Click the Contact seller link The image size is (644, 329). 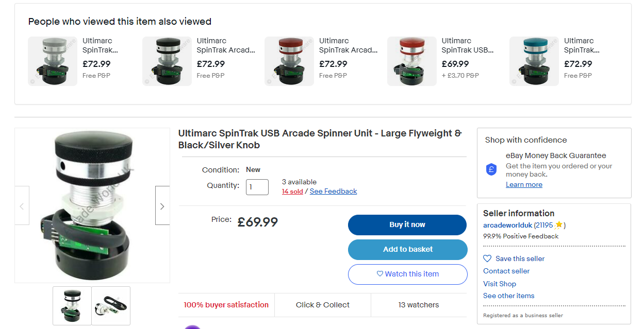tap(506, 271)
